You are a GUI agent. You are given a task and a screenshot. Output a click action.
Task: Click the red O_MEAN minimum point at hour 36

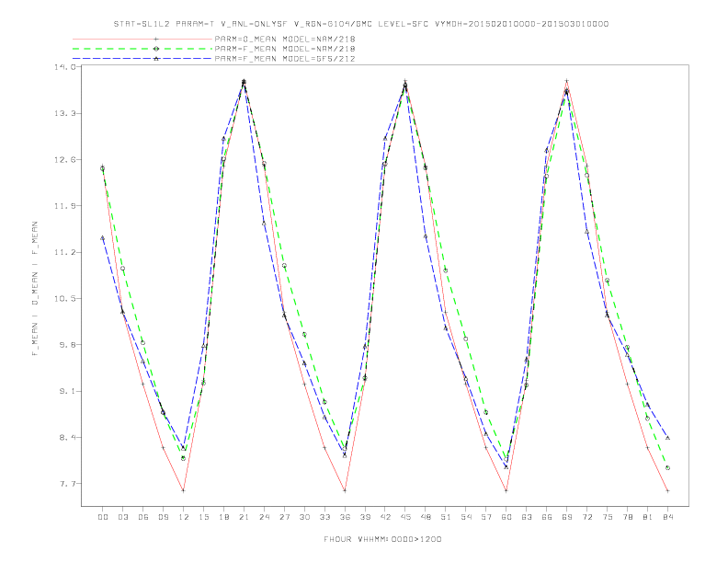[345, 490]
